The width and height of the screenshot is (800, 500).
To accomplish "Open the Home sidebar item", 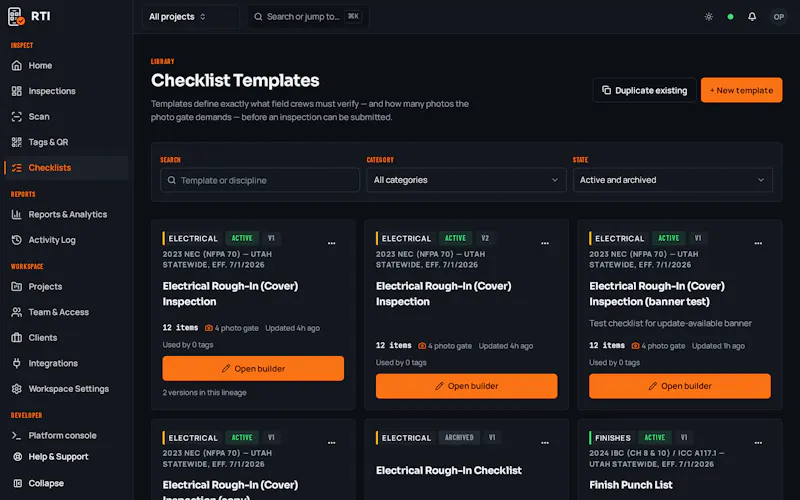I will [65, 65].
